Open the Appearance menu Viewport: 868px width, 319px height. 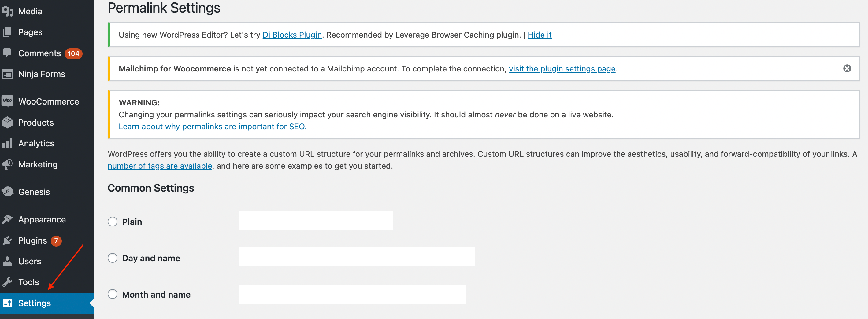point(47,219)
